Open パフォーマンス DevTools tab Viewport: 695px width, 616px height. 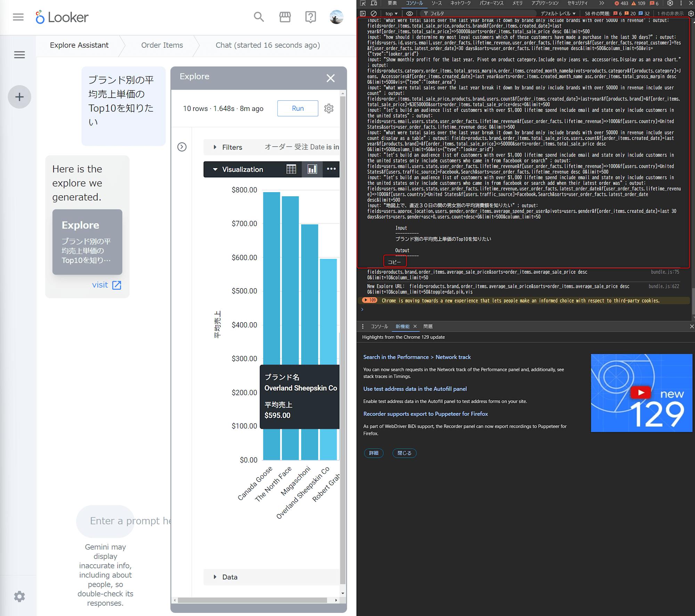click(x=491, y=3)
